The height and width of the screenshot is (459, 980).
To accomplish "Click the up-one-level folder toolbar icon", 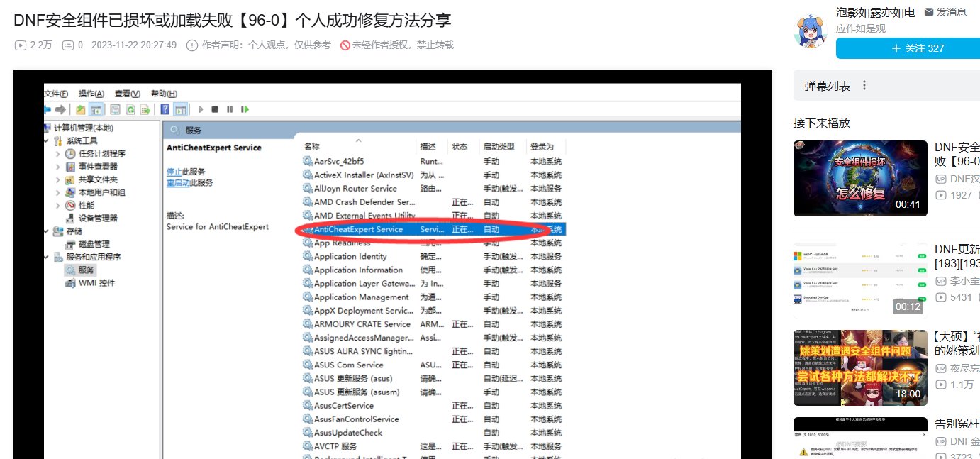I will point(81,109).
